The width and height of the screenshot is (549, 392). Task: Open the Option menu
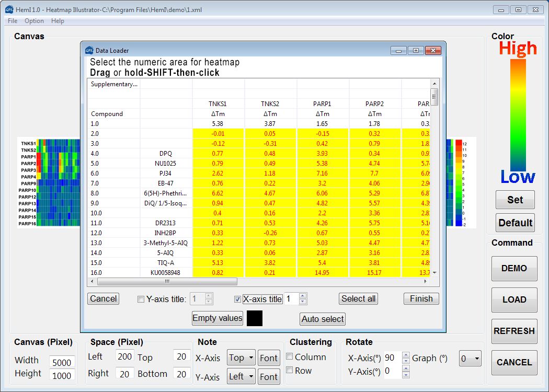pyautogui.click(x=34, y=21)
